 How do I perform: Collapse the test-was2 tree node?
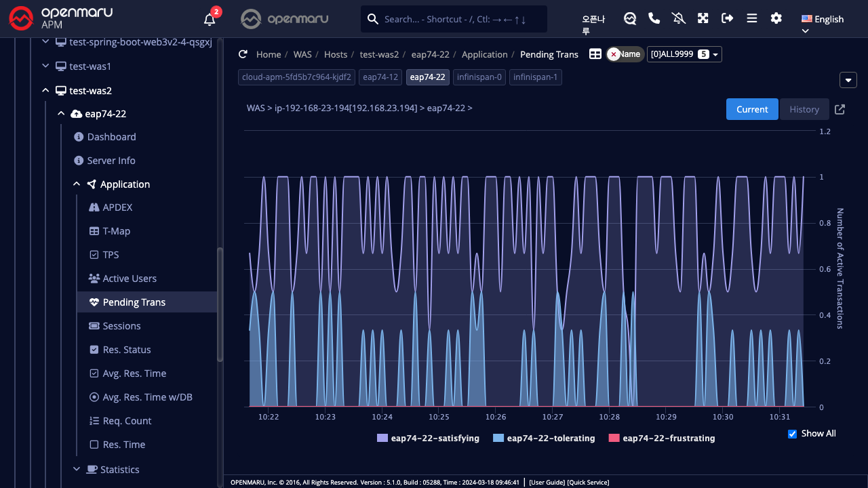pyautogui.click(x=45, y=90)
